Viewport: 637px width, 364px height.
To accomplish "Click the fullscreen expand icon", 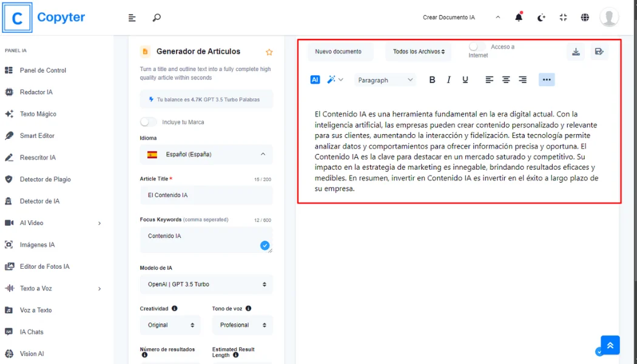I will pyautogui.click(x=563, y=17).
